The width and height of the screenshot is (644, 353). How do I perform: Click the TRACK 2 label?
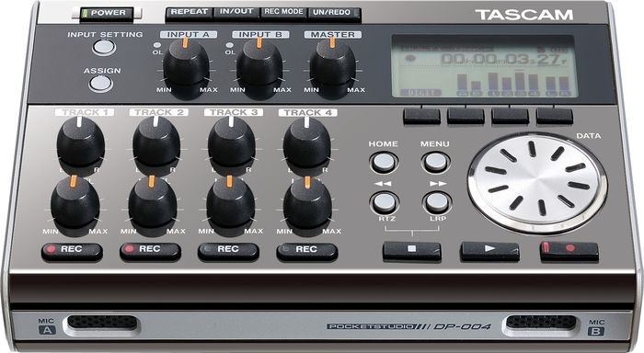159,112
